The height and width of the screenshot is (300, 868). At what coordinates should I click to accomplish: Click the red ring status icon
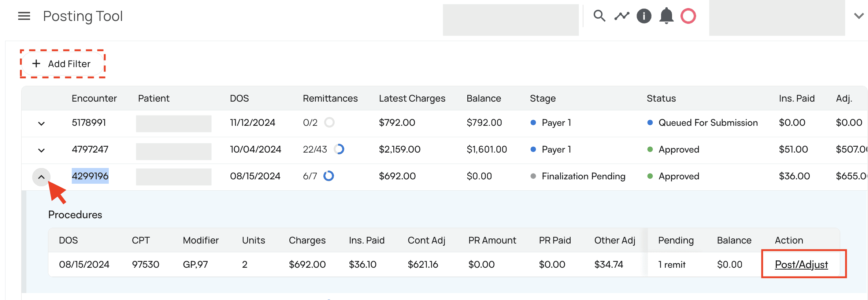(x=688, y=16)
